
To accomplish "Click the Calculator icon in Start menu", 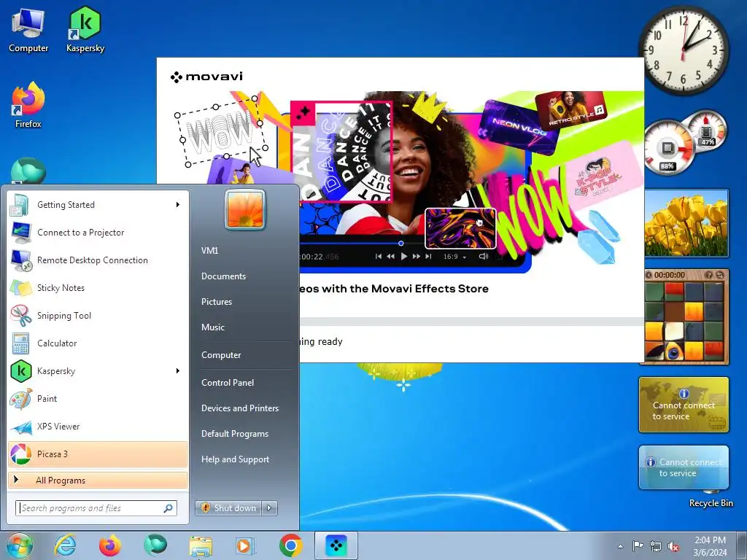I will pos(20,343).
